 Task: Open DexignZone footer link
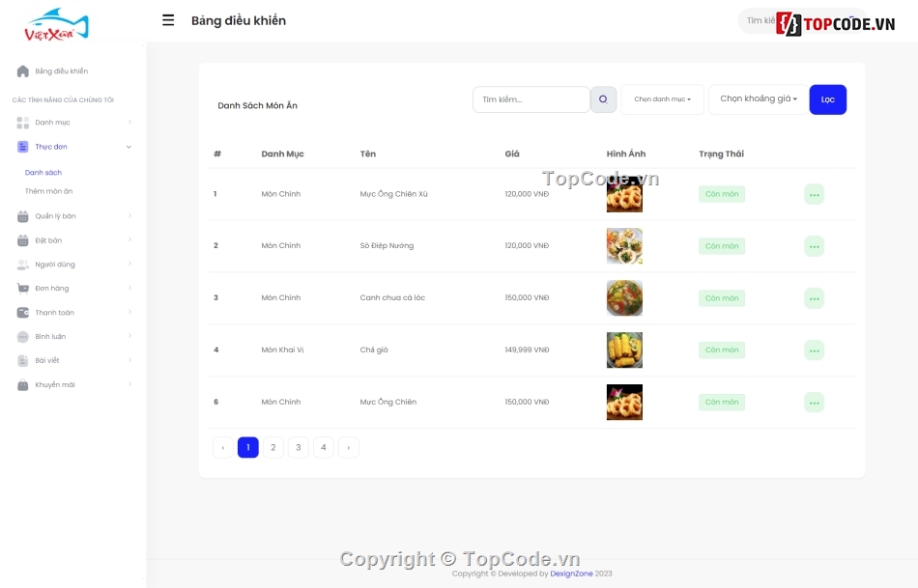coord(571,574)
